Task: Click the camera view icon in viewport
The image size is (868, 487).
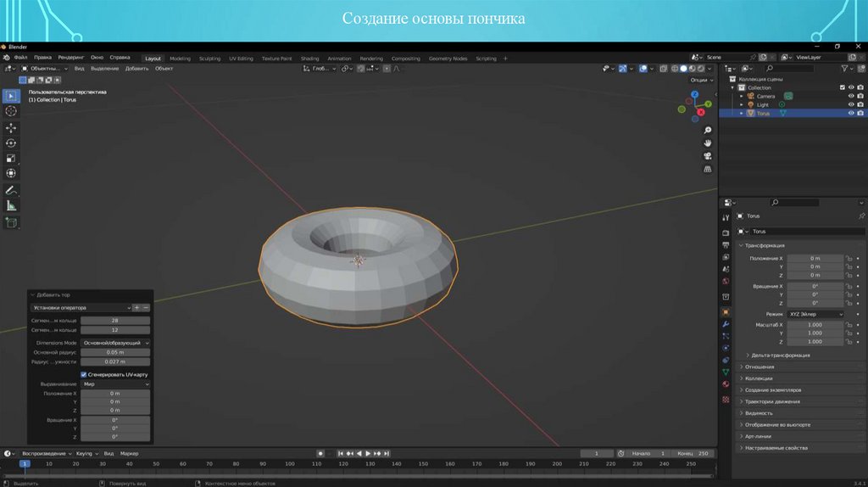Action: pos(708,156)
